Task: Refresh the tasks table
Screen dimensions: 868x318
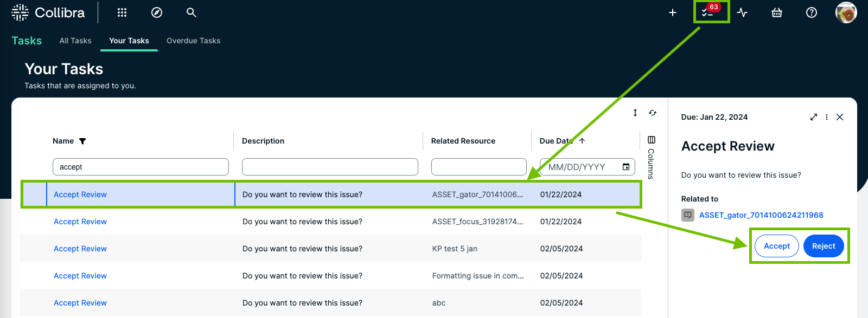Action: (653, 113)
